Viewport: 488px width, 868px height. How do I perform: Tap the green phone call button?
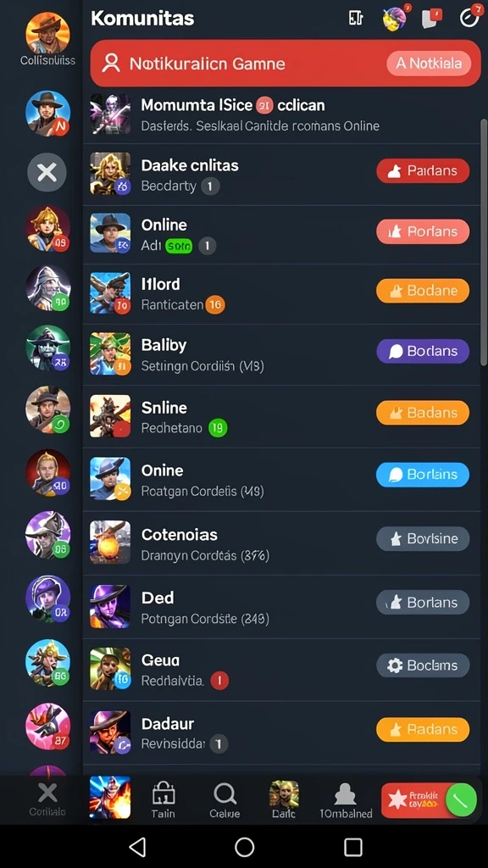tap(461, 799)
